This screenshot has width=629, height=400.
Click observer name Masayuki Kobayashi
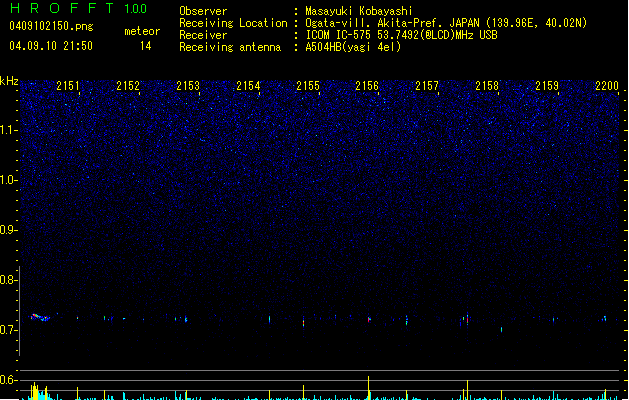coord(359,11)
